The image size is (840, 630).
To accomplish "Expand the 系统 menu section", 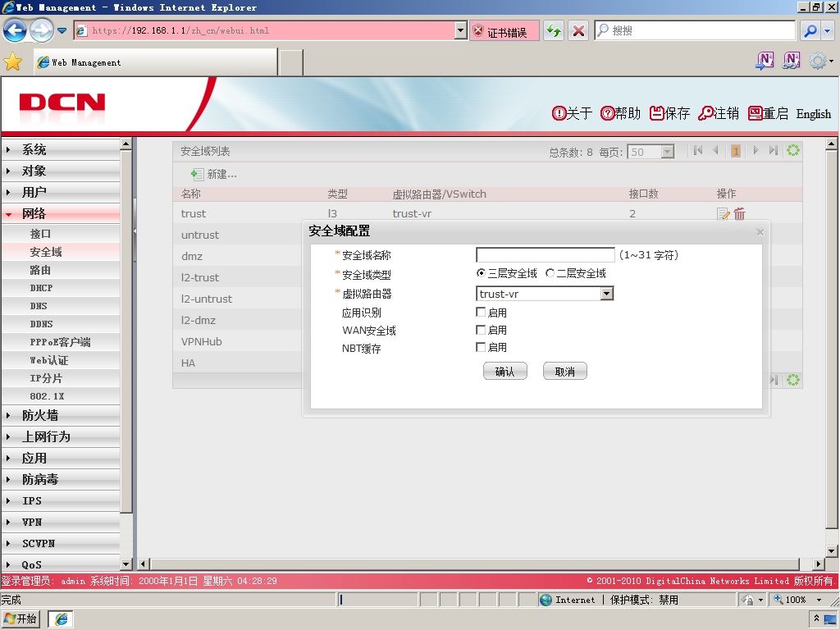I will (61, 149).
